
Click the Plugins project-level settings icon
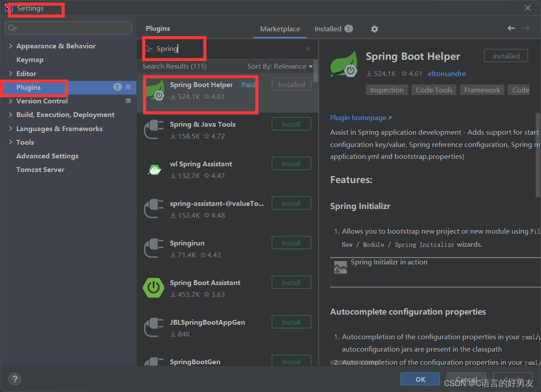(x=129, y=87)
